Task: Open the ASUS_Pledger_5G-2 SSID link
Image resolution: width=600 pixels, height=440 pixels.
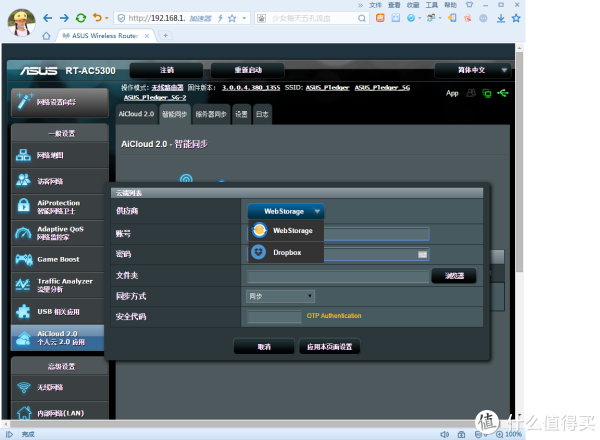Action: click(155, 98)
